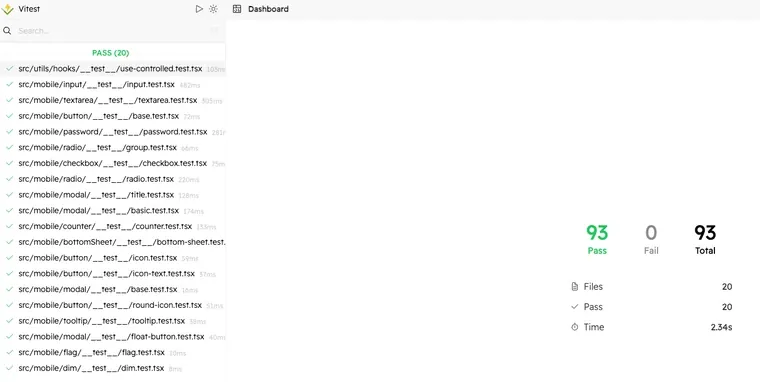Open button base.test.tsx file
Screen dimensions: 760x382
tap(112, 116)
